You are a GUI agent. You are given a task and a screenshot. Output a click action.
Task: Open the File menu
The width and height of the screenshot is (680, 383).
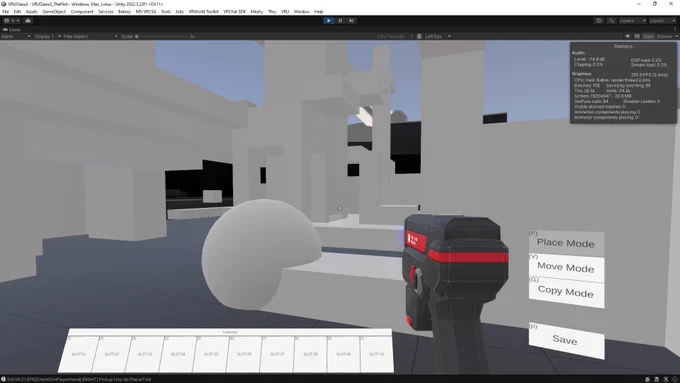tap(6, 12)
